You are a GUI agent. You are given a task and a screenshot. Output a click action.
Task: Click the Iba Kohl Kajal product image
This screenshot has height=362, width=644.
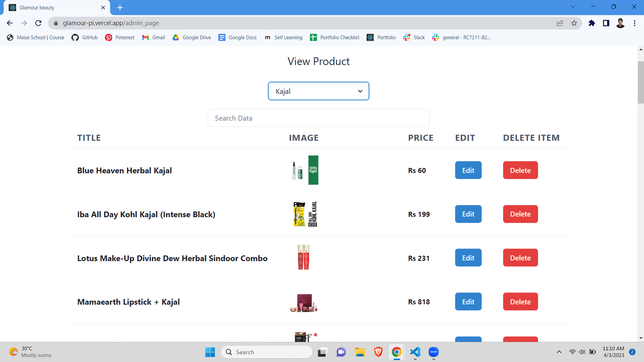pyautogui.click(x=304, y=214)
